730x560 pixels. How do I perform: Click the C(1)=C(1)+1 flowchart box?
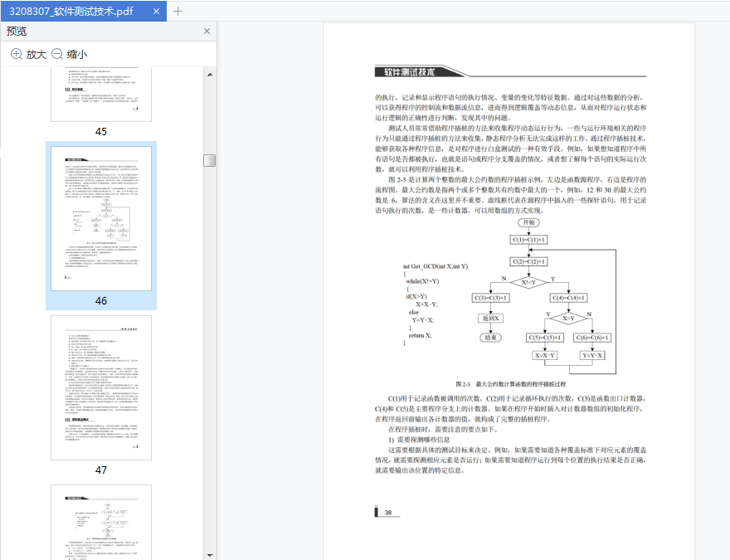pyautogui.click(x=528, y=240)
